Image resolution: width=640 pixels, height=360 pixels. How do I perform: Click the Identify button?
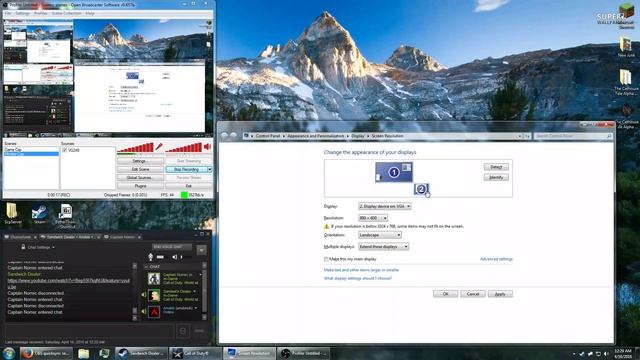tap(496, 177)
